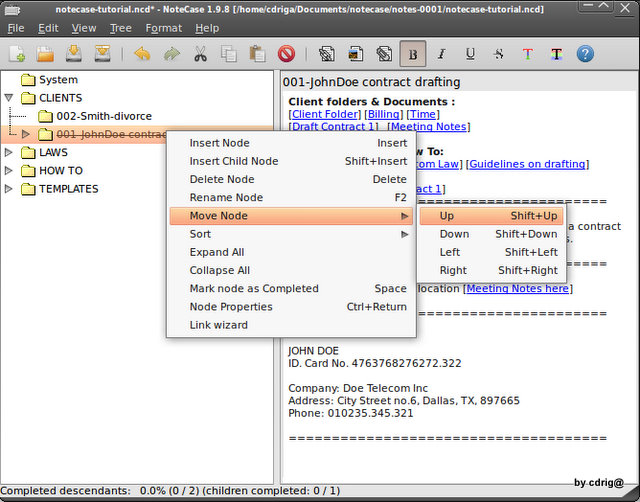Select Left in Move Node submenu
Viewport: 640px width, 502px height.
coord(491,252)
